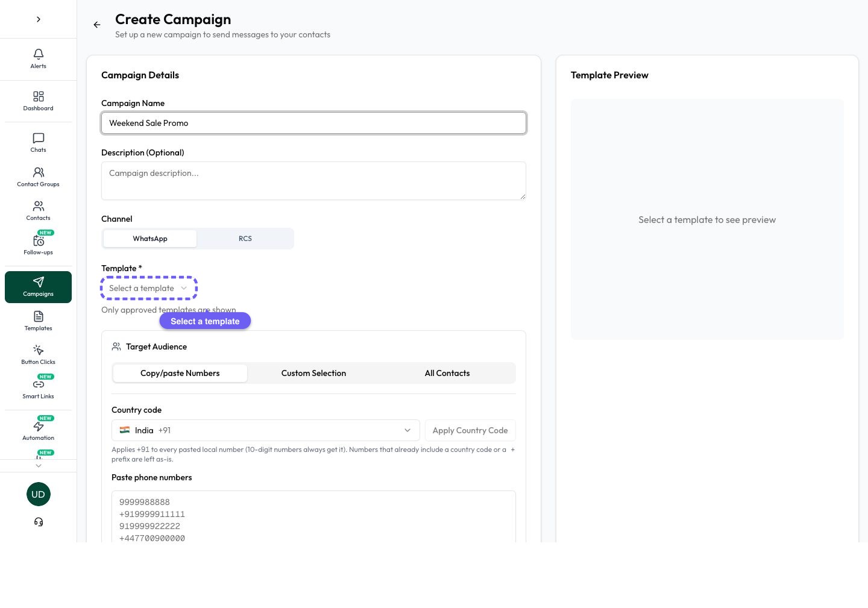
Task: Open the India +91 country code dropdown
Action: click(266, 430)
